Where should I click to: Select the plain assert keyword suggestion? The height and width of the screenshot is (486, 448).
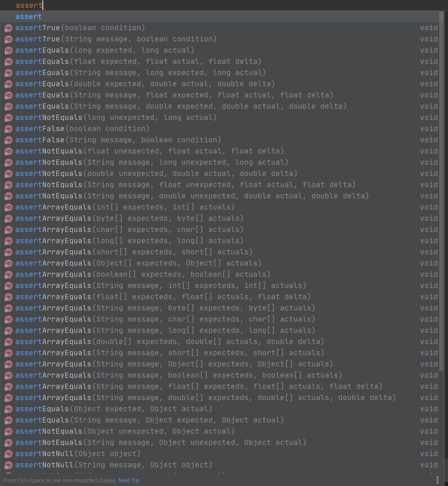(x=28, y=16)
